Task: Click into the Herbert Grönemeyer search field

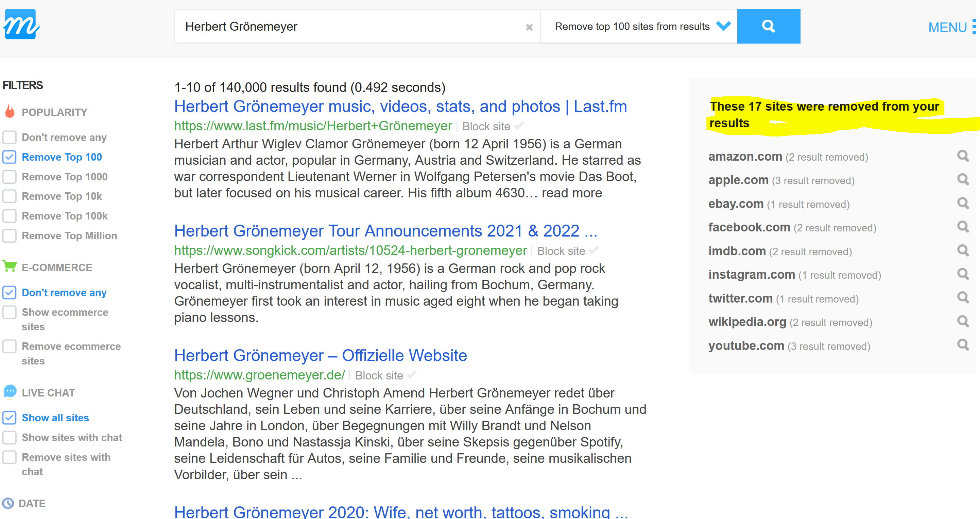Action: pyautogui.click(x=350, y=26)
